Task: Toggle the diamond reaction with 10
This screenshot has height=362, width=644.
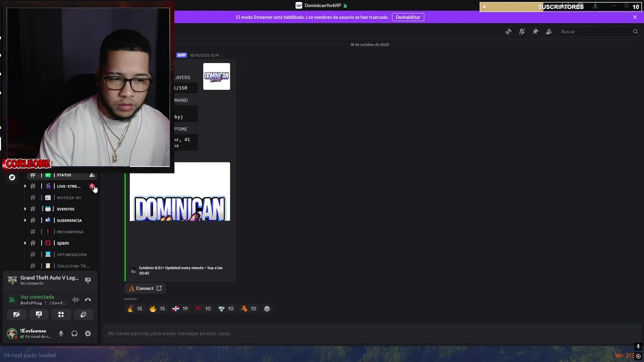Action: click(226, 309)
